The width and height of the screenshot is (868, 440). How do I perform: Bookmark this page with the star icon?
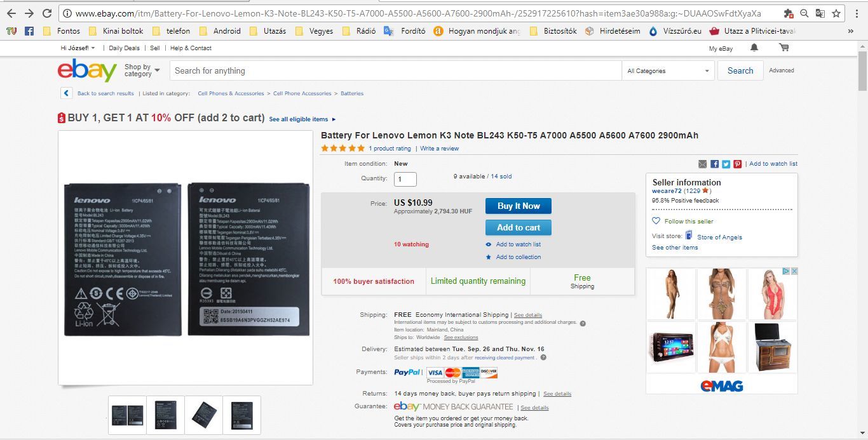(x=836, y=13)
